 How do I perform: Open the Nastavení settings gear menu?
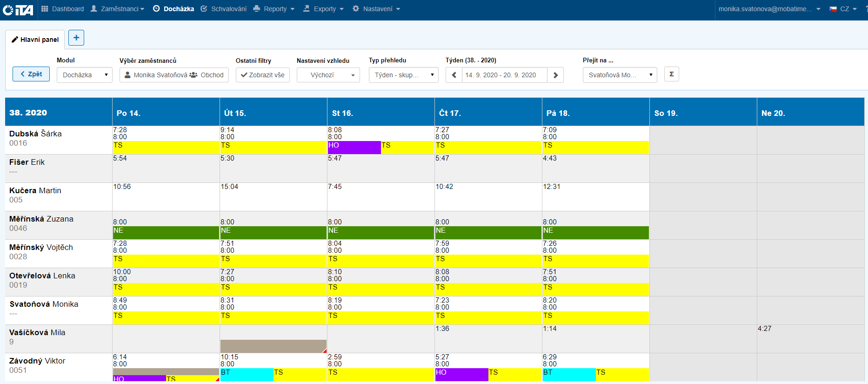376,9
